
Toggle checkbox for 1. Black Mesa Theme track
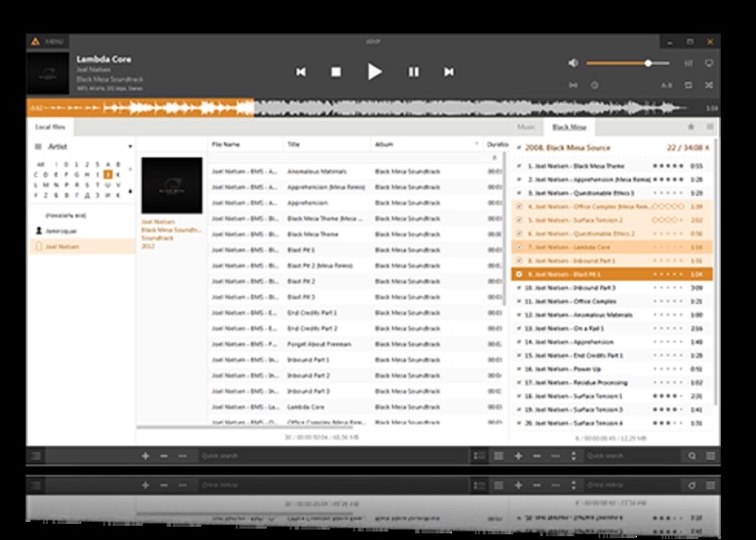(x=519, y=166)
